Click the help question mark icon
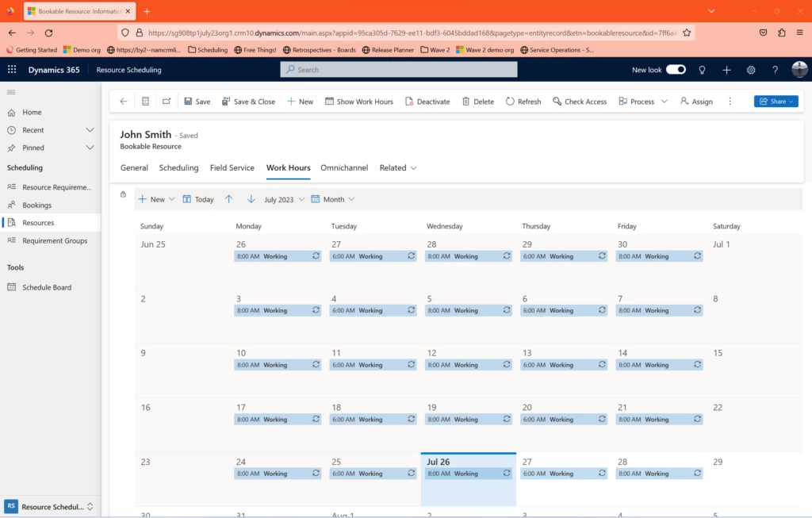Image resolution: width=812 pixels, height=518 pixels. tap(775, 70)
